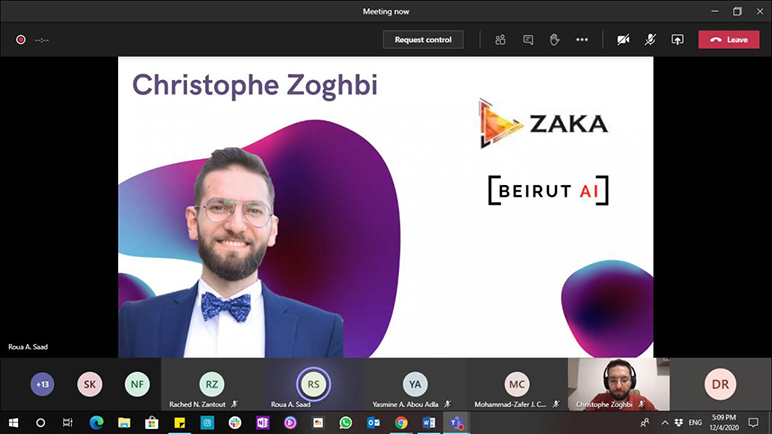Screen dimensions: 772x434
Task: Open the Windows Start menu
Action: click(13, 423)
